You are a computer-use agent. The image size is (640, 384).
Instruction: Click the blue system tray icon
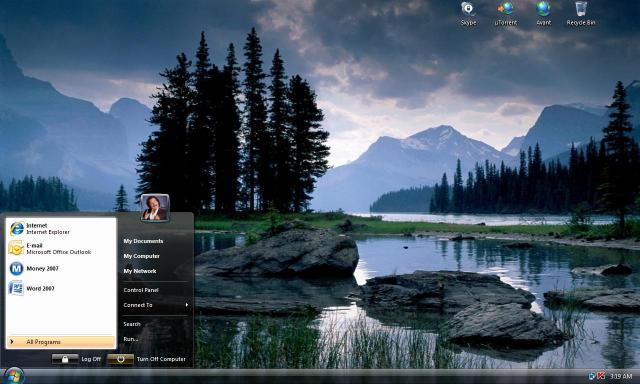point(592,375)
